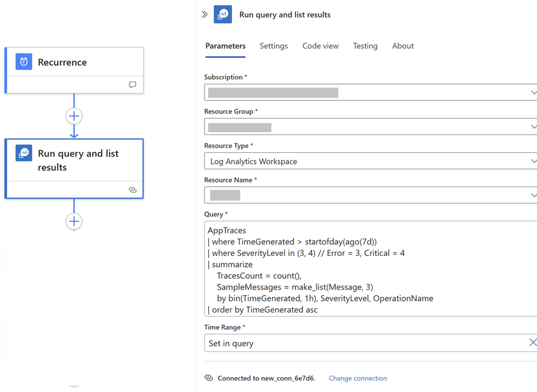537x392 pixels.
Task: Switch to the Code view tab
Action: [320, 46]
